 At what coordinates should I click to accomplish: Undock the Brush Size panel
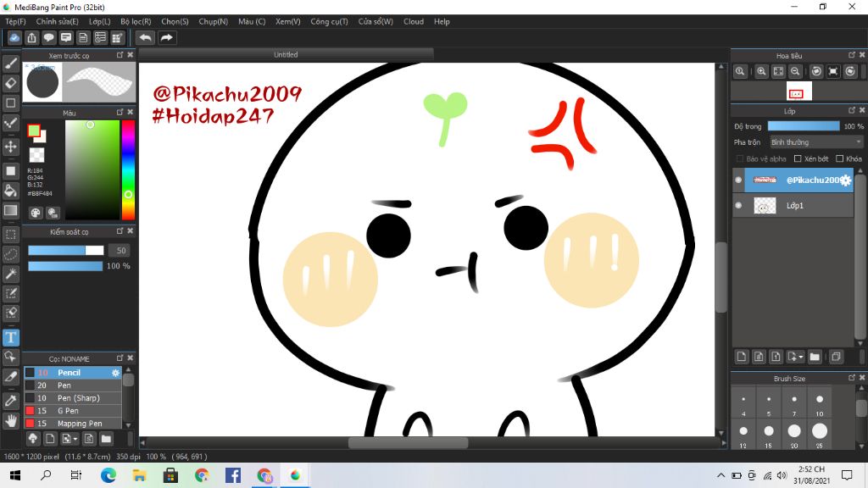[x=852, y=378]
